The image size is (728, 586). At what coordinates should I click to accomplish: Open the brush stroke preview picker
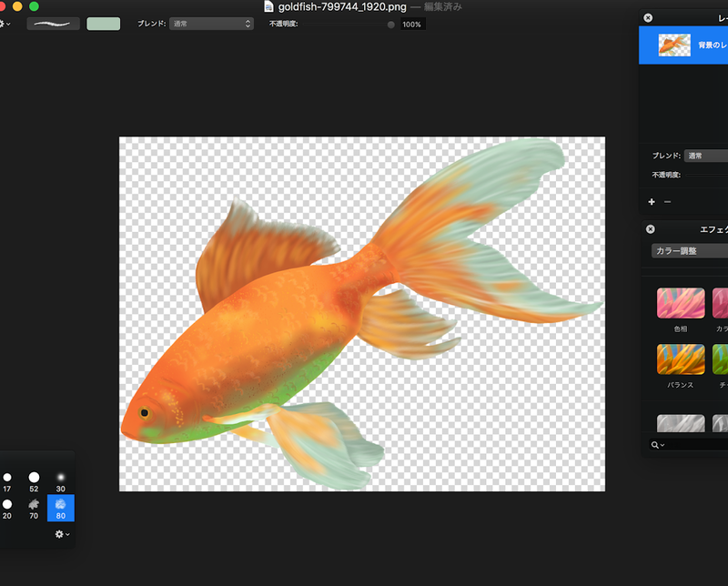53,24
